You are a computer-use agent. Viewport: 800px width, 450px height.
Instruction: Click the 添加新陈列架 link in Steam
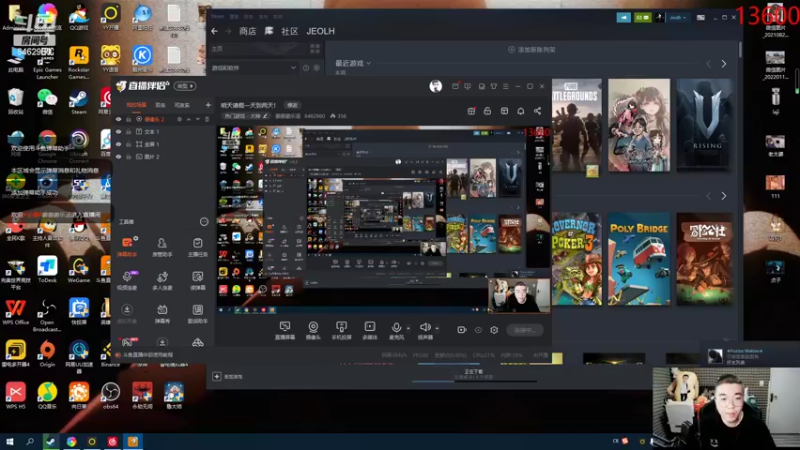(532, 49)
